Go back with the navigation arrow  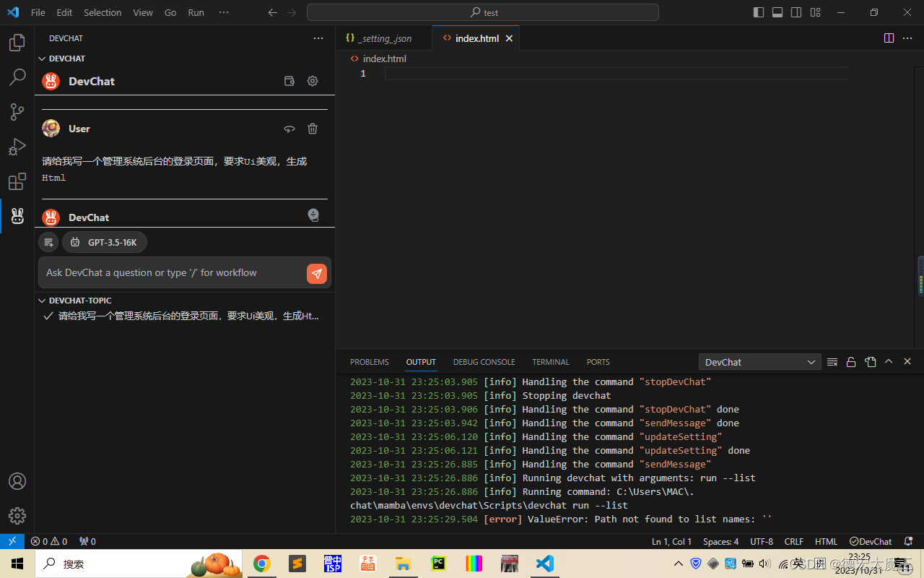[272, 12]
